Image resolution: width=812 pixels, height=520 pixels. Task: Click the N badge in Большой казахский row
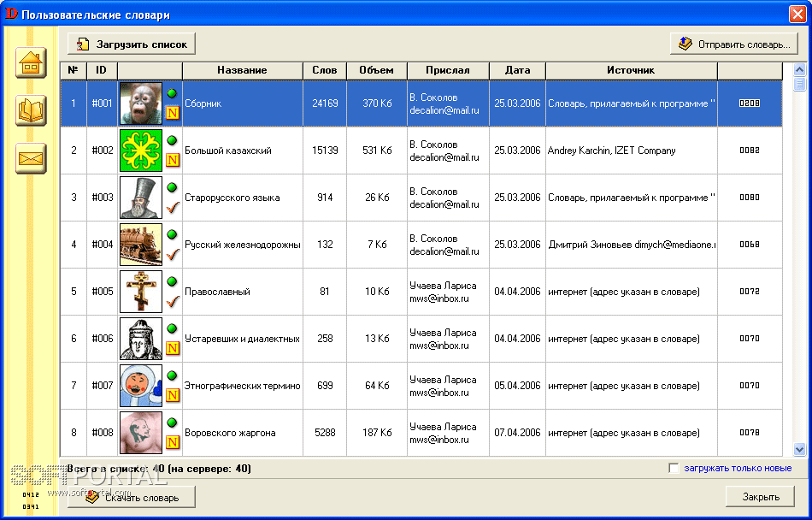pos(173,160)
